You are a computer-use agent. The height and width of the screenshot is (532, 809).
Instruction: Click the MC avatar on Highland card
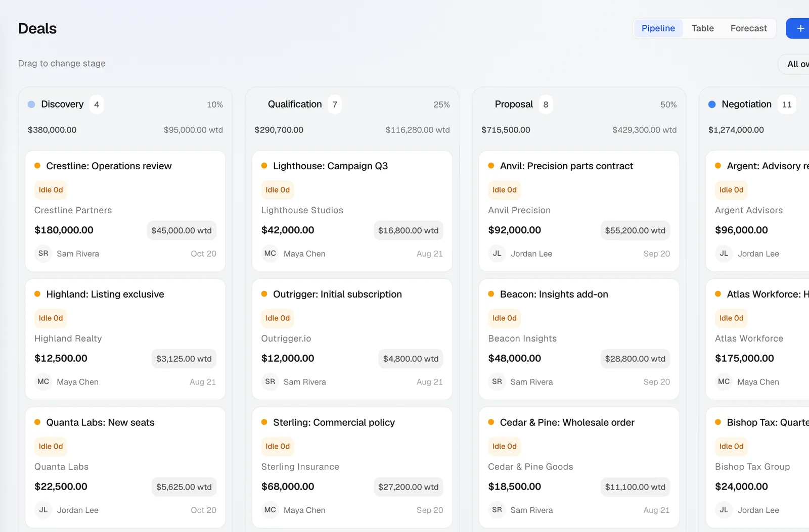[x=43, y=382]
